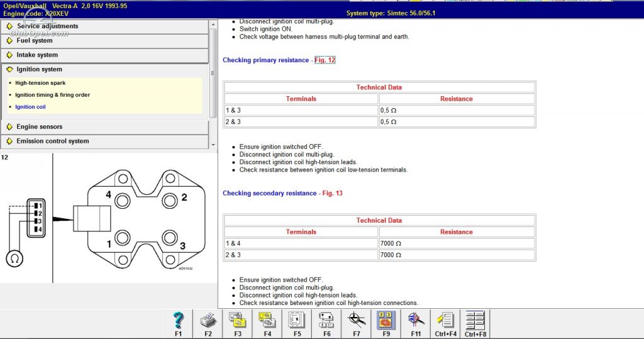This screenshot has height=339, width=644.
Task: Select the '1 & 3' terminals cell
Action: (x=301, y=110)
